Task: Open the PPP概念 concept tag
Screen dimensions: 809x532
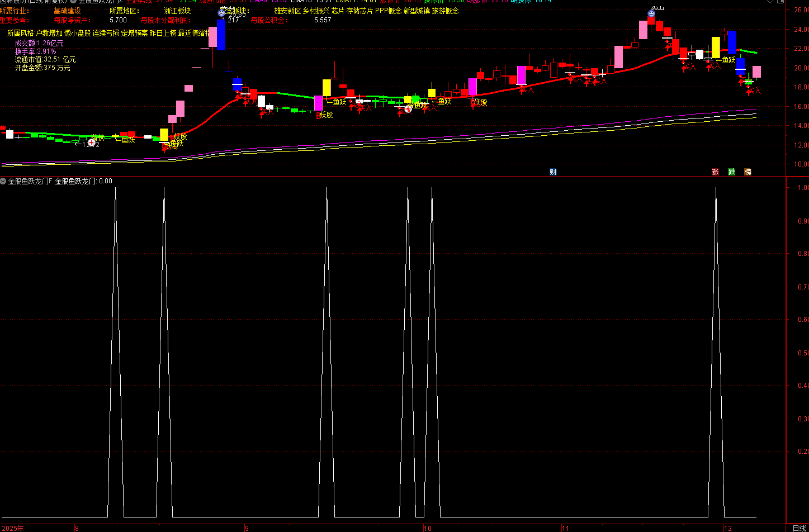Action: 388,11
